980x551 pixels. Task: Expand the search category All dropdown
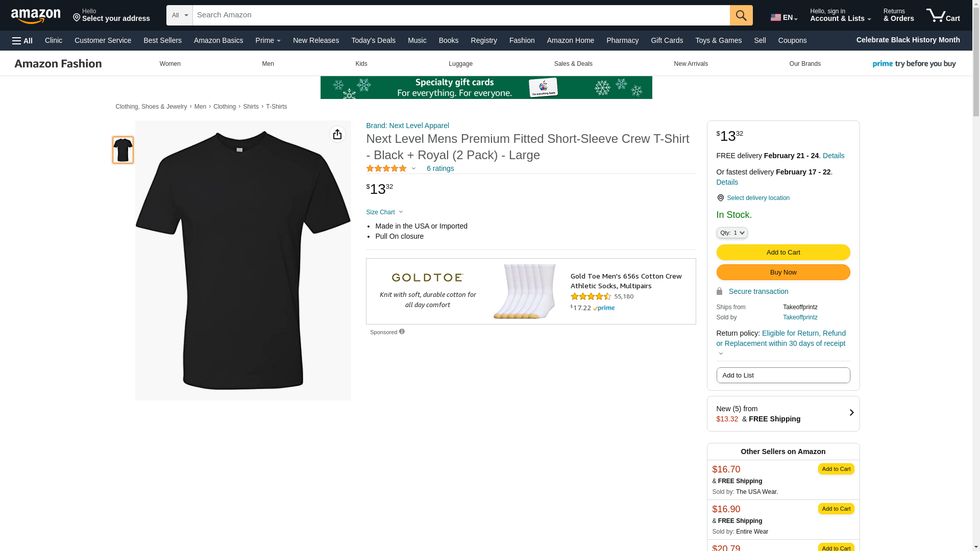(x=180, y=15)
